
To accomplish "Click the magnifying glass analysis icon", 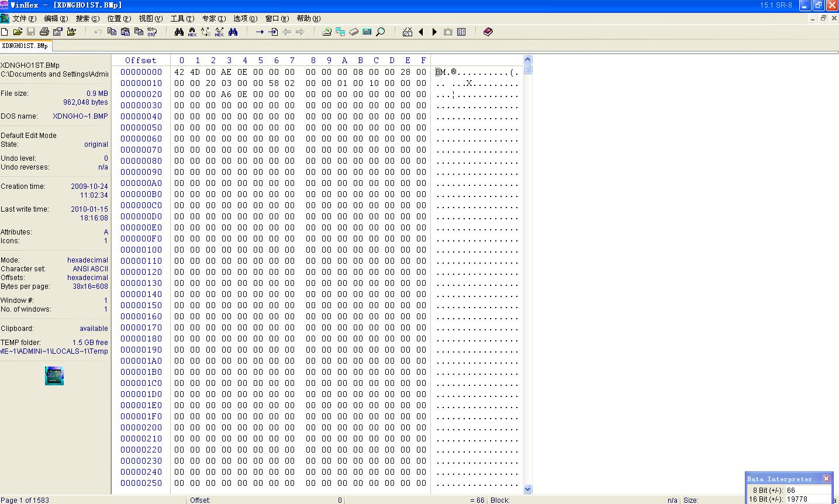I will pyautogui.click(x=381, y=32).
